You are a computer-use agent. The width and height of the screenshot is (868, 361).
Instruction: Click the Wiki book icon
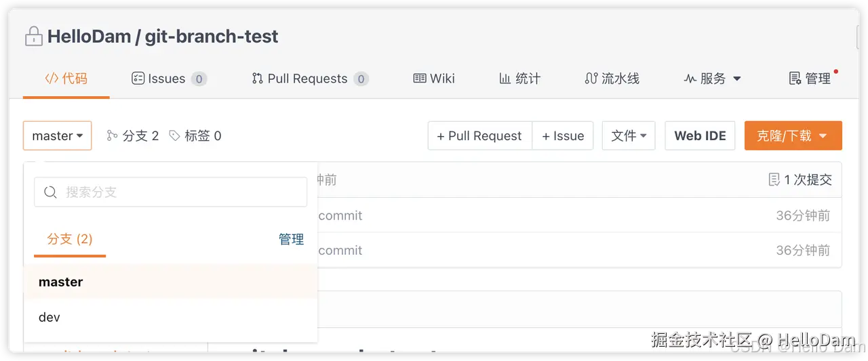click(x=420, y=79)
